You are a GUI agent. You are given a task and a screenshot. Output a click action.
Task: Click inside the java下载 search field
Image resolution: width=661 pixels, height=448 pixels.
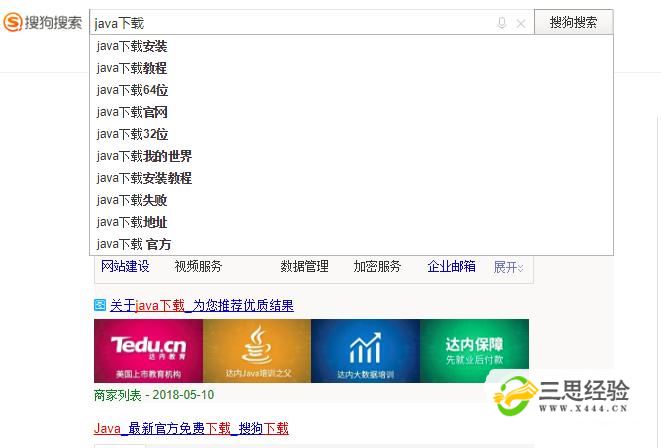(290, 23)
